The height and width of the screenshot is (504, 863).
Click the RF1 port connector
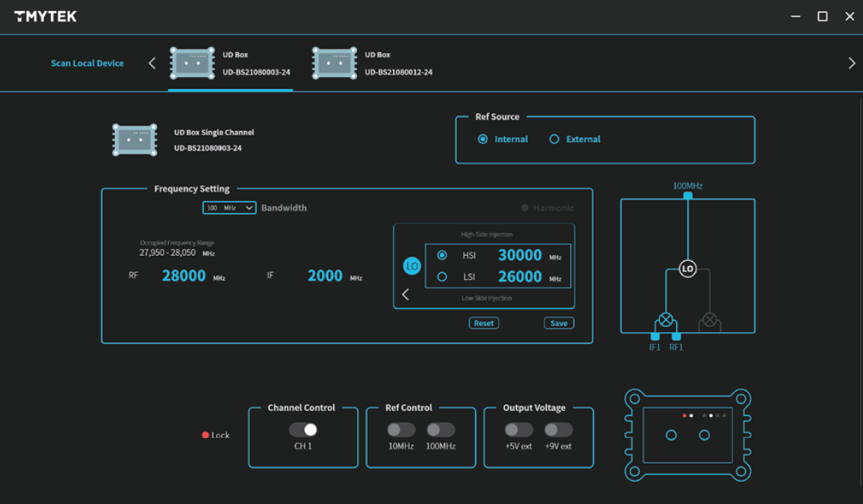click(x=676, y=336)
